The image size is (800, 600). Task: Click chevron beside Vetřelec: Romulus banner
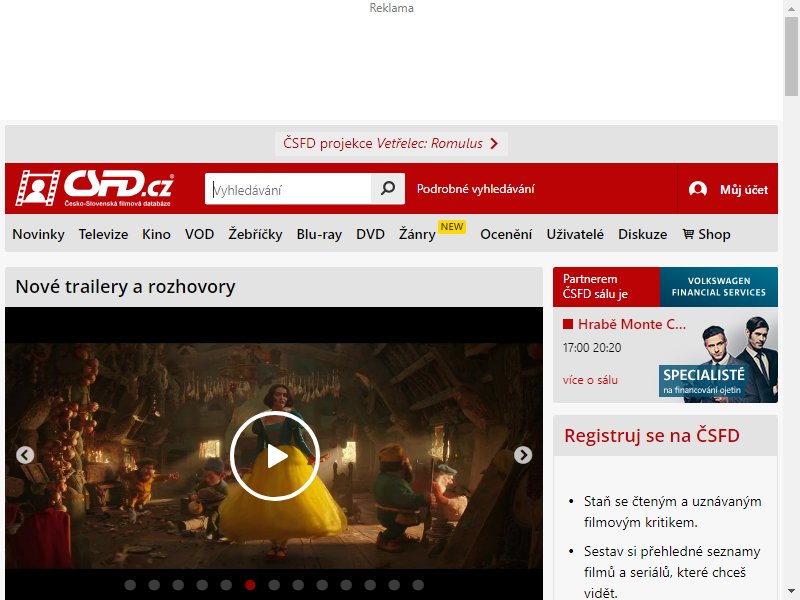[494, 143]
